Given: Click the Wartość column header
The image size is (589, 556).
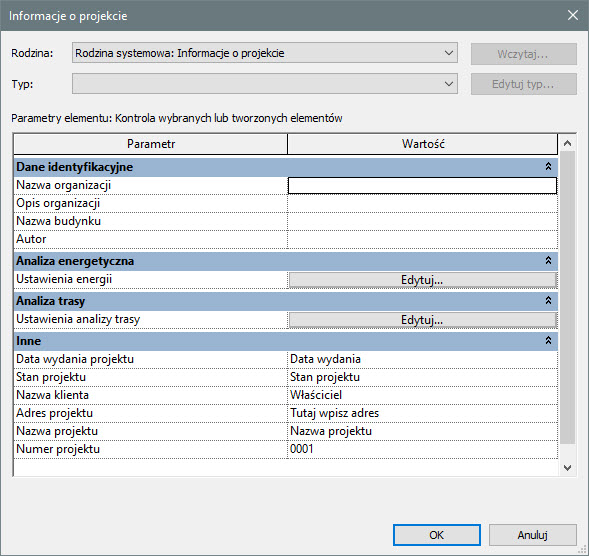Looking at the screenshot, I should [x=423, y=144].
